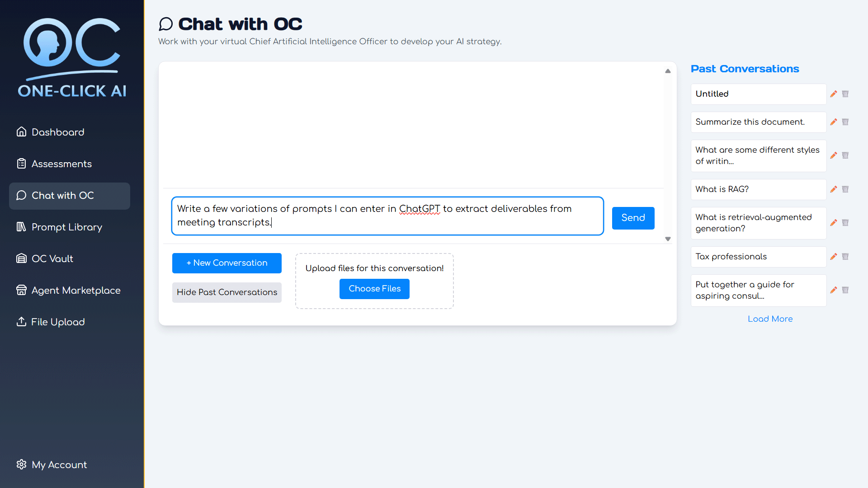Load more past conversations

770,319
